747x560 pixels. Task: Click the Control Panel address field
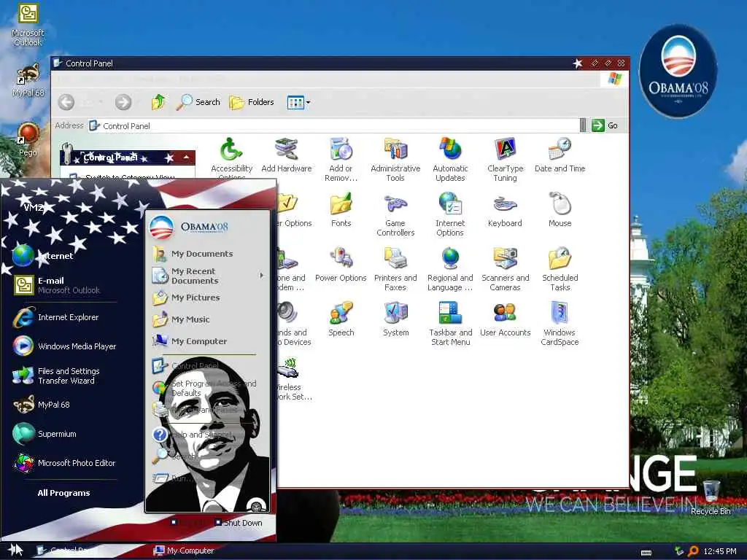point(333,125)
